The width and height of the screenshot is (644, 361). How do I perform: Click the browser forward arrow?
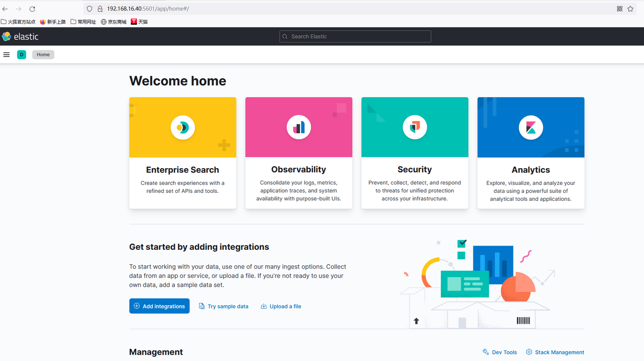tap(19, 9)
